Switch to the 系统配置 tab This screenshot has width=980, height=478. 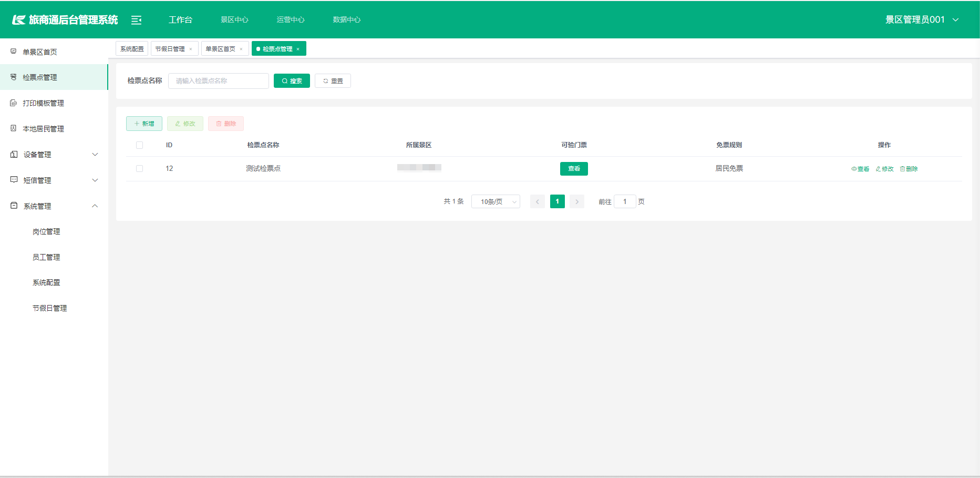point(132,49)
